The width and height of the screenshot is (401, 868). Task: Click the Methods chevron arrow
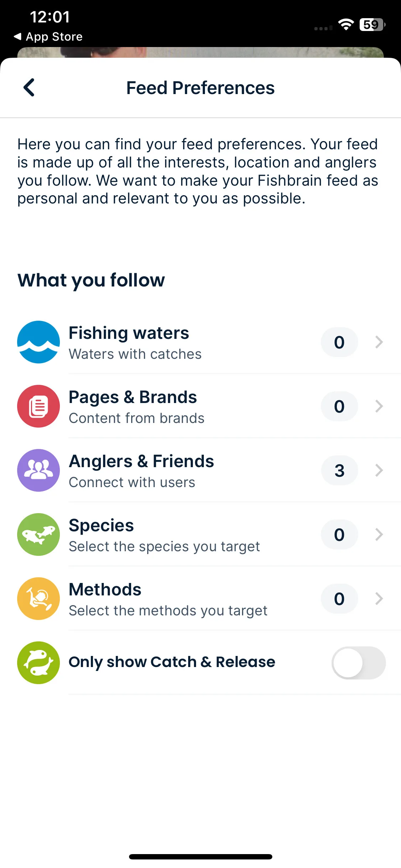[x=379, y=599]
